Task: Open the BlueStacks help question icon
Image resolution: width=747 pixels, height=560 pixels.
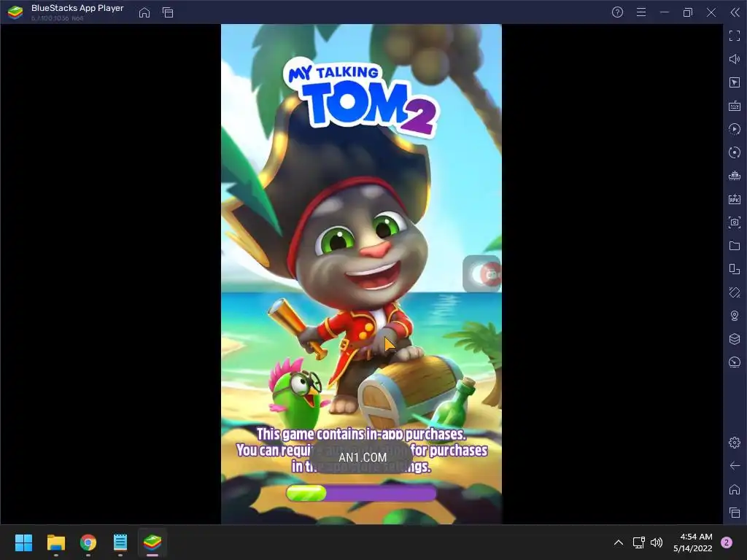Action: 617,12
